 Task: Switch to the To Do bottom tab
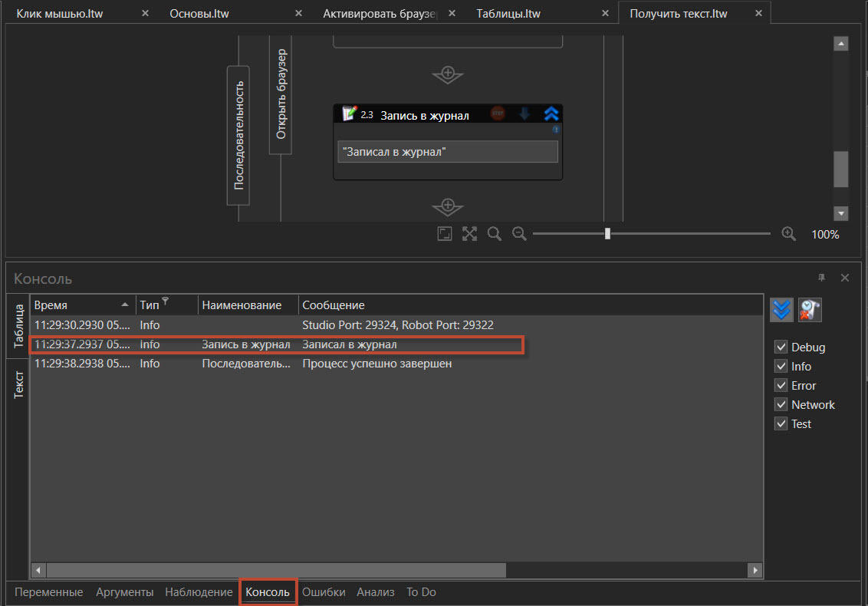click(421, 592)
